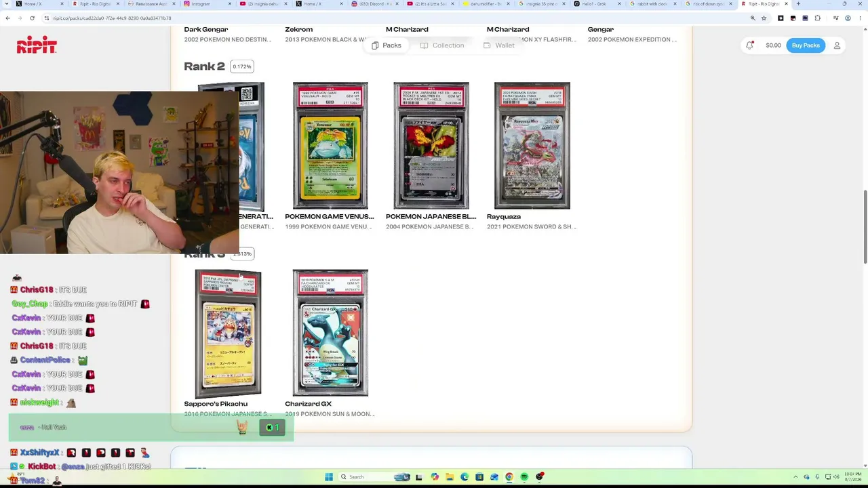
Task: Open Microsoft Edge from the taskbar
Action: 465,477
